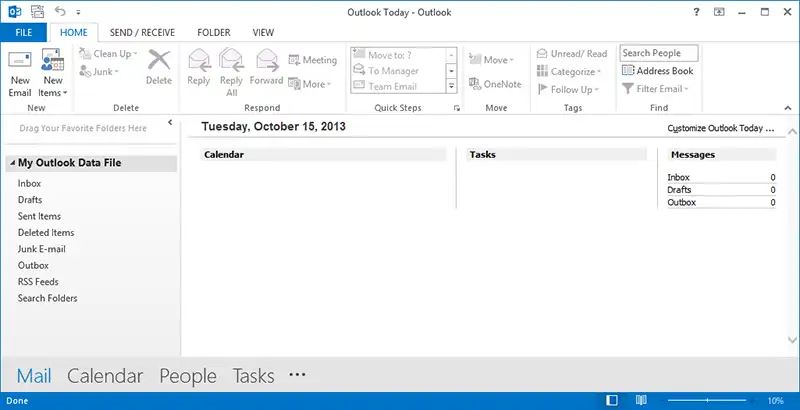
Task: Switch to Mail in navigation bar
Action: point(34,376)
